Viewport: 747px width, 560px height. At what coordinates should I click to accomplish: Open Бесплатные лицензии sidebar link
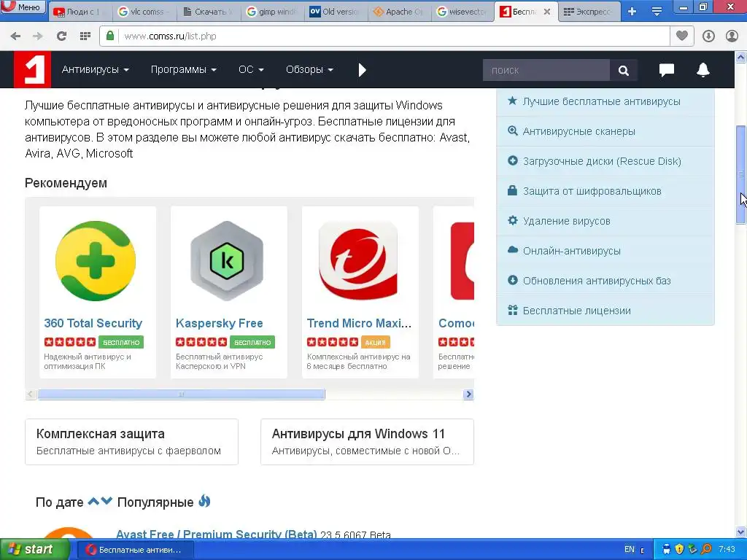point(576,311)
